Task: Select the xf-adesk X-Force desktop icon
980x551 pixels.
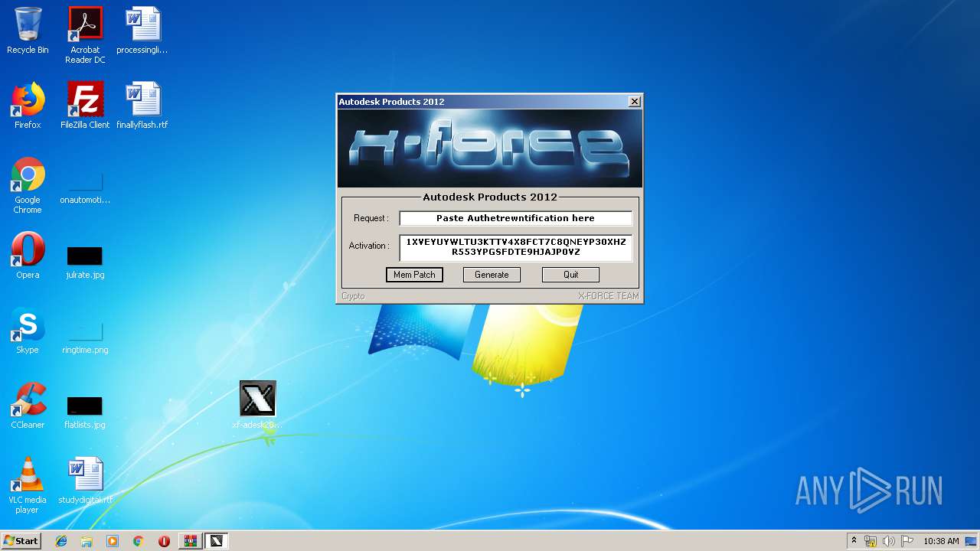Action: pos(257,404)
